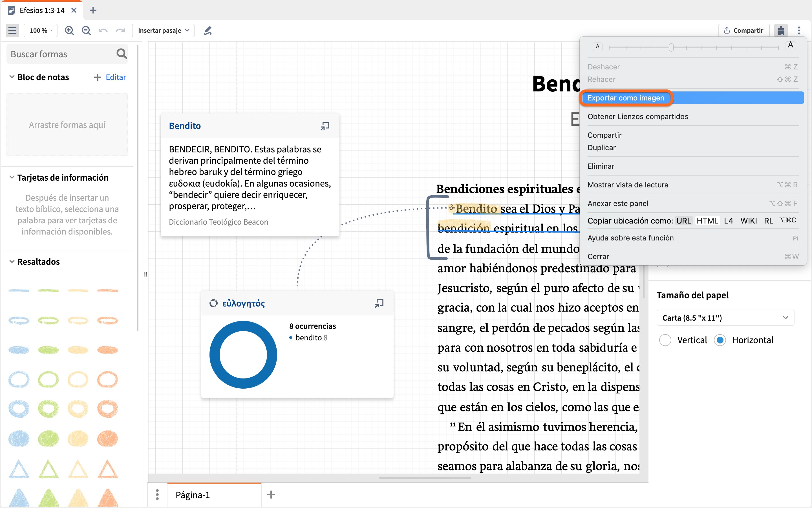Zoom in with the magnifier plus icon
The image size is (812, 508).
(x=69, y=30)
